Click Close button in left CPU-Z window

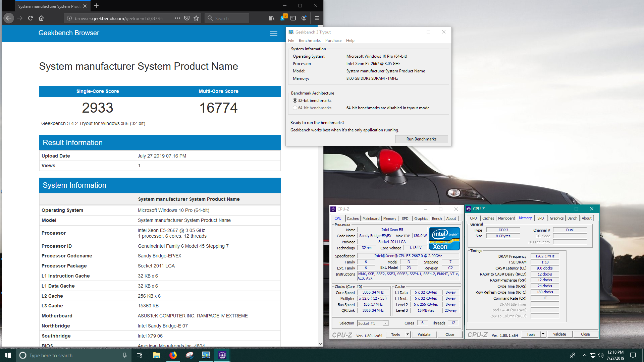450,335
